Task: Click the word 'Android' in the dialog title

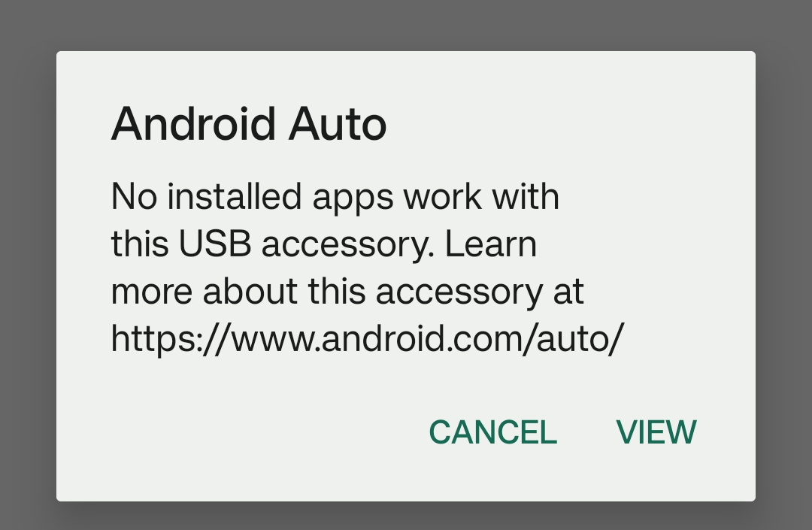Action: pos(193,124)
